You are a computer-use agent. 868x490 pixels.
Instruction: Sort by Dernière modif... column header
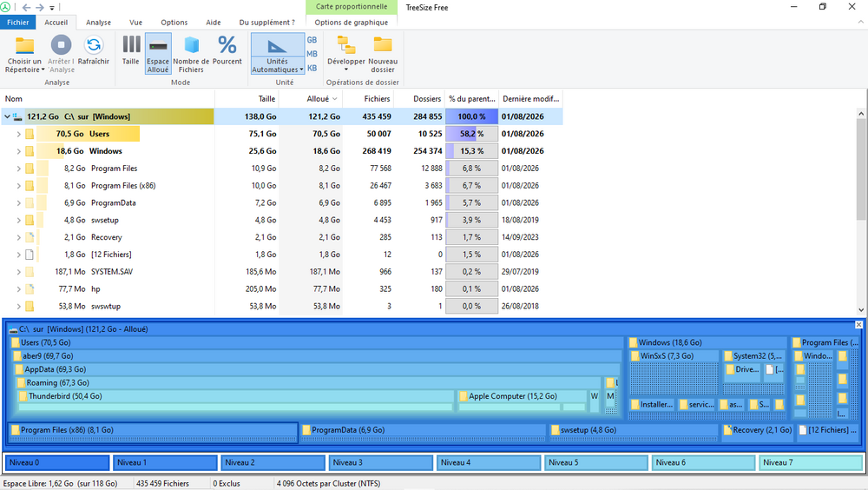pos(531,99)
